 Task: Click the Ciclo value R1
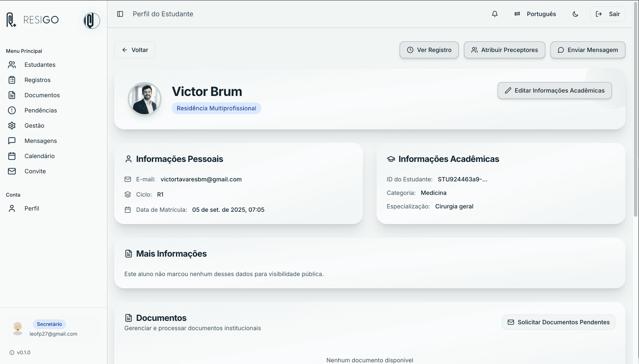tap(160, 194)
